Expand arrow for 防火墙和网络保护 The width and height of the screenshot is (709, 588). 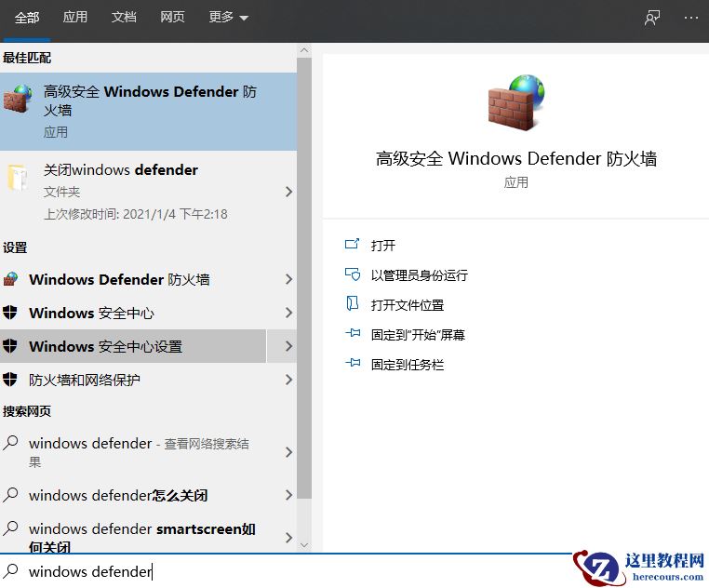pos(288,380)
